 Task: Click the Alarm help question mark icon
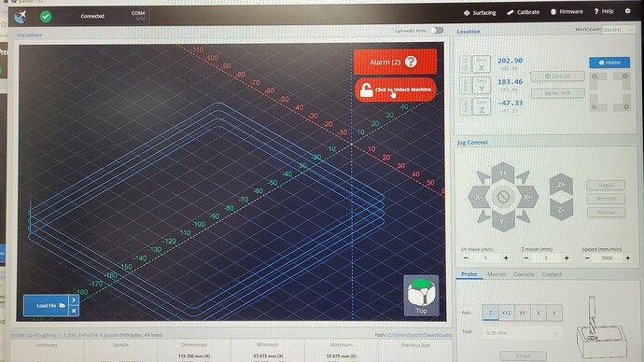click(x=411, y=62)
